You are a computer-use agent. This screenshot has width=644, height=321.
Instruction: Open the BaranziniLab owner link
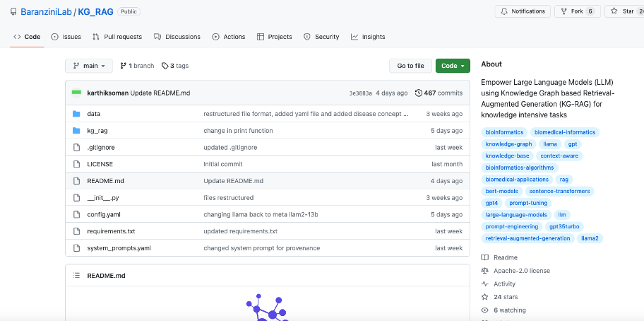tap(46, 11)
